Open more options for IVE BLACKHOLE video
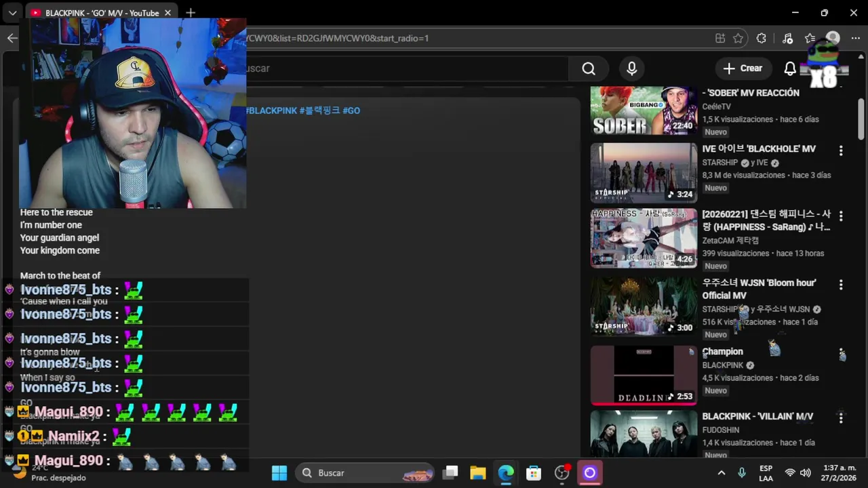The height and width of the screenshot is (488, 868). click(841, 150)
